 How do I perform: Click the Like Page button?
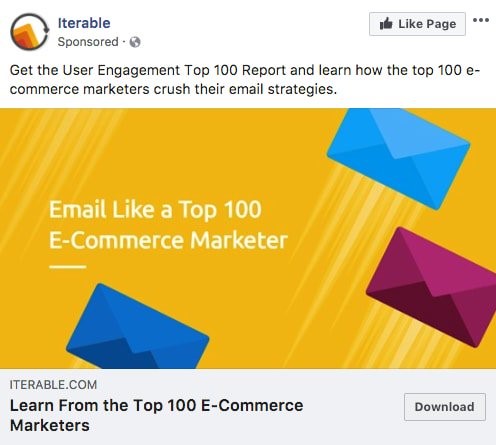pos(417,24)
